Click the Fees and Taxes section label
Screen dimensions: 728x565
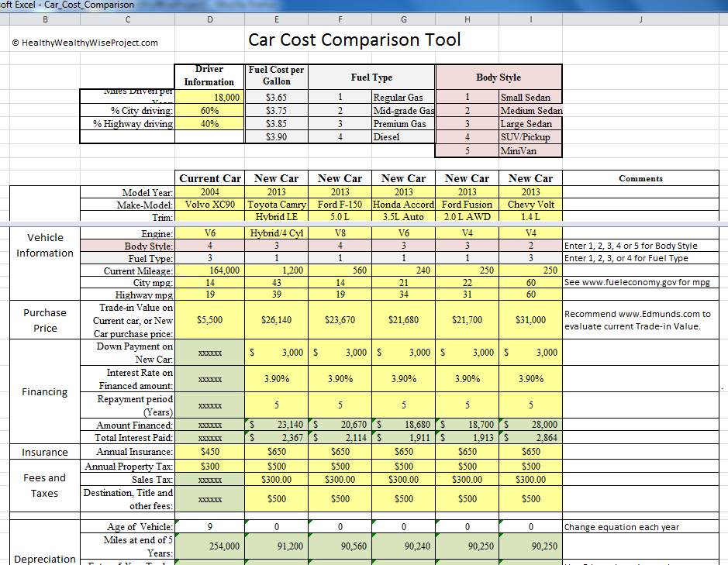coord(44,486)
